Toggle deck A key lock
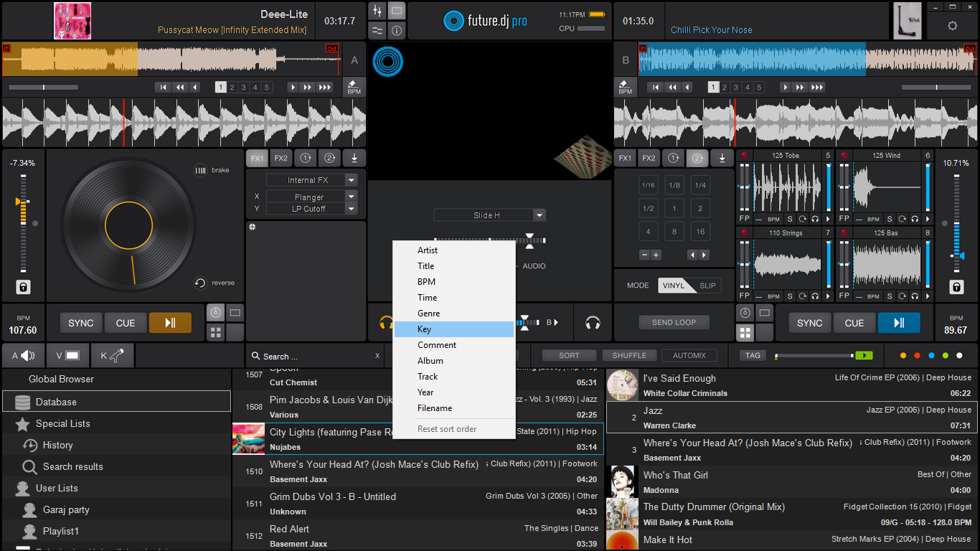This screenshot has width=980, height=551. 24,287
